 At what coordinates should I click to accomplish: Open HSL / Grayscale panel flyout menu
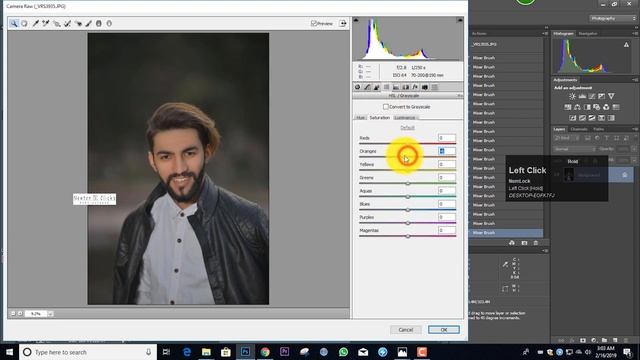coord(460,96)
